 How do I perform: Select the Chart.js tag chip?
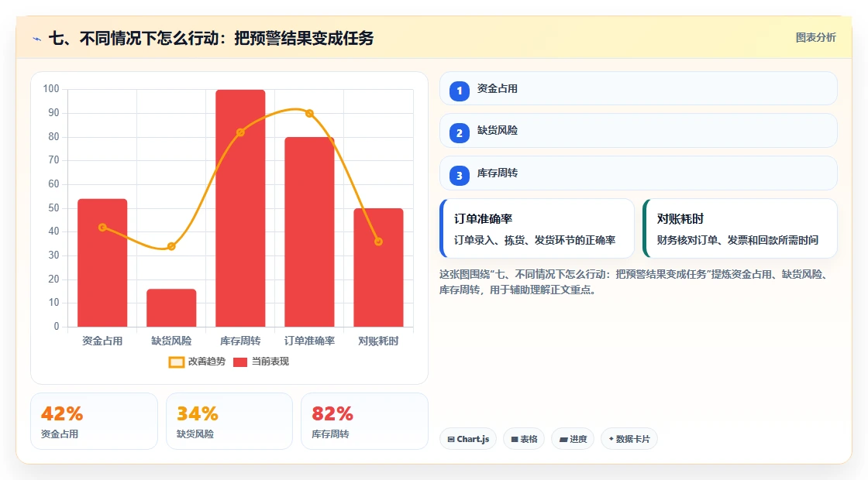[x=468, y=439]
